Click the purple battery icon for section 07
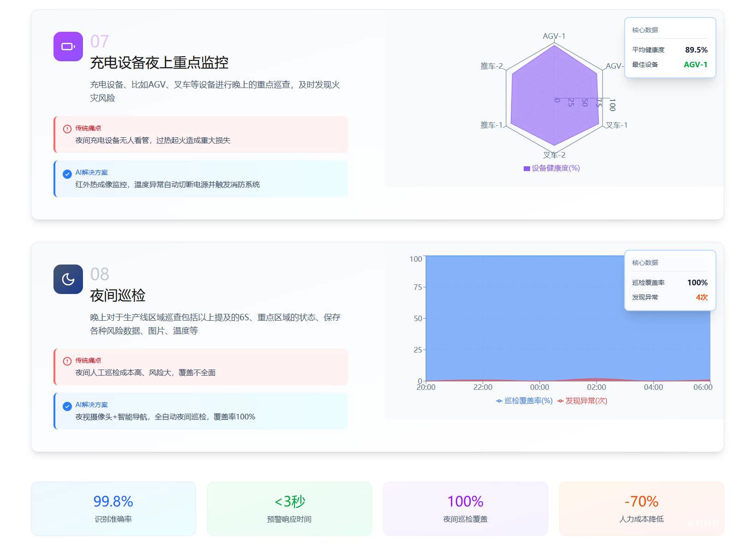Screen dimensions: 756x547 click(x=68, y=47)
